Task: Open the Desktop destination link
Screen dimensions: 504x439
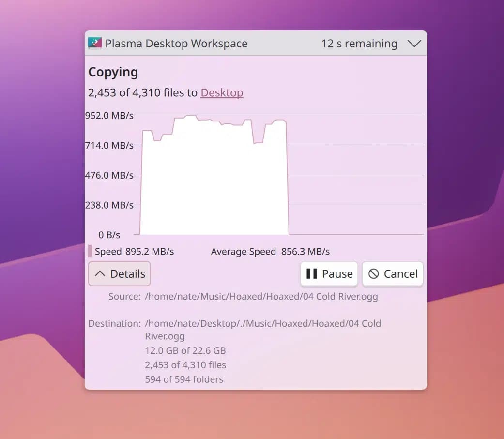Action: [222, 92]
